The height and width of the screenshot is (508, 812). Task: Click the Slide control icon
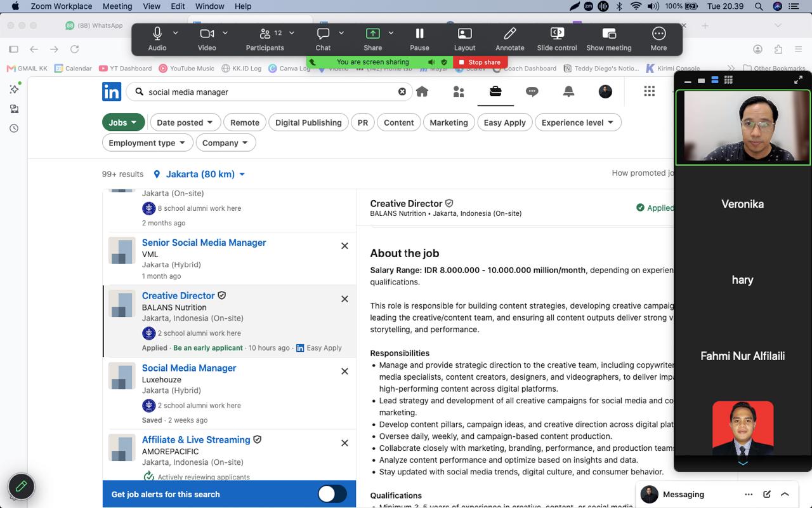pyautogui.click(x=557, y=34)
